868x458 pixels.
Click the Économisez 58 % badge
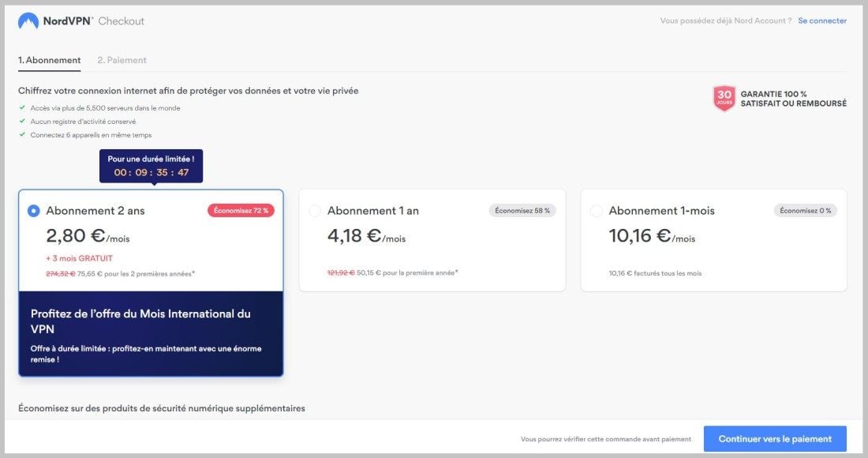[x=522, y=211]
